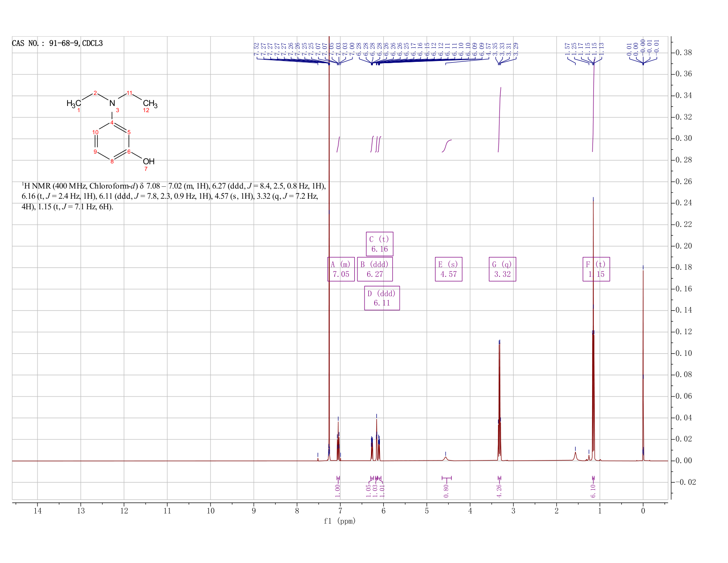Click the 9 tick on the ppm axis
Screen dimensions: 728x563
(x=254, y=511)
